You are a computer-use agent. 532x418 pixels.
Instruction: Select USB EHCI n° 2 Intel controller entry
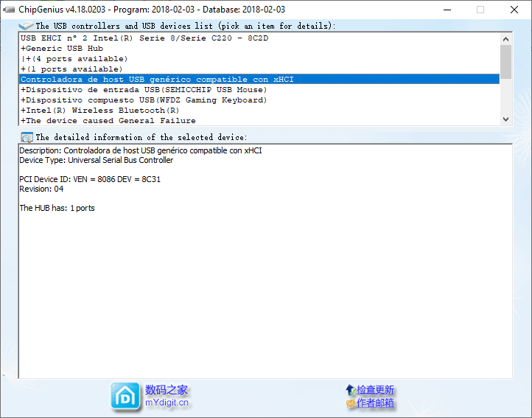pos(143,38)
